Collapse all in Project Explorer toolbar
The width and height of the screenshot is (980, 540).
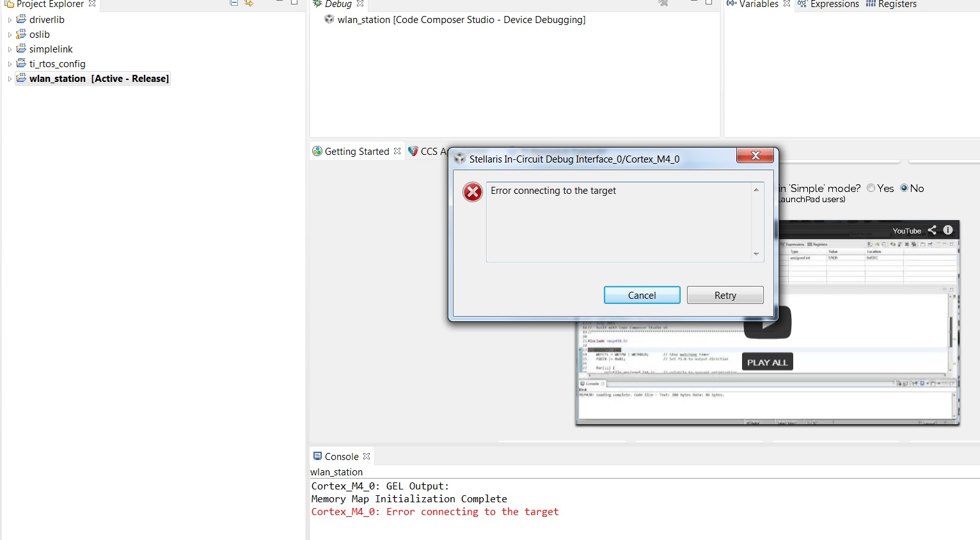coord(234,3)
